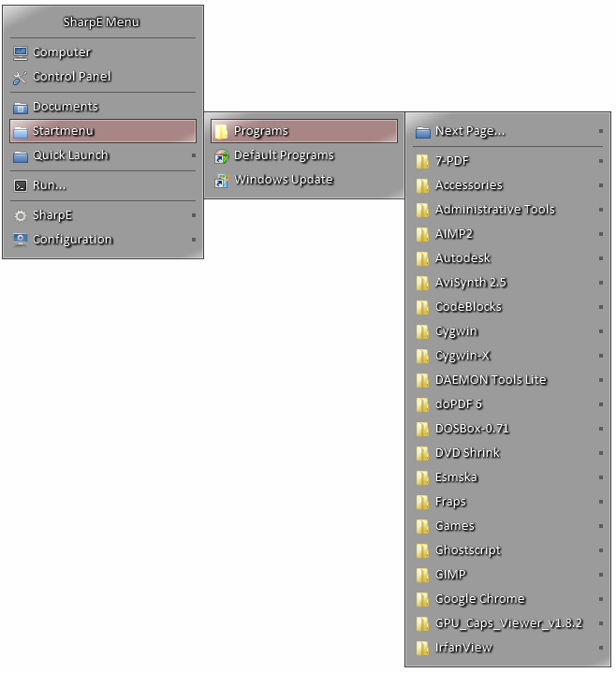Expand the Administrative Tools submenu arrow
Screen dimensions: 616x673
[x=601, y=210]
